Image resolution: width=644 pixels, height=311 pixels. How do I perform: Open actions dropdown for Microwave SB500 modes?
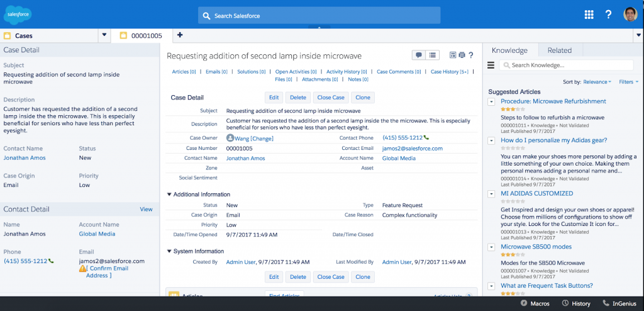point(491,247)
